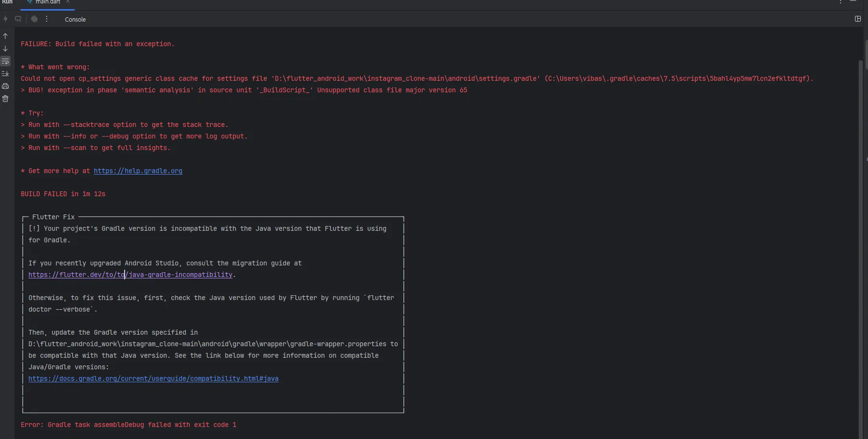Click the 'Flutter Fix' box heading
The width and height of the screenshot is (868, 439).
point(53,217)
